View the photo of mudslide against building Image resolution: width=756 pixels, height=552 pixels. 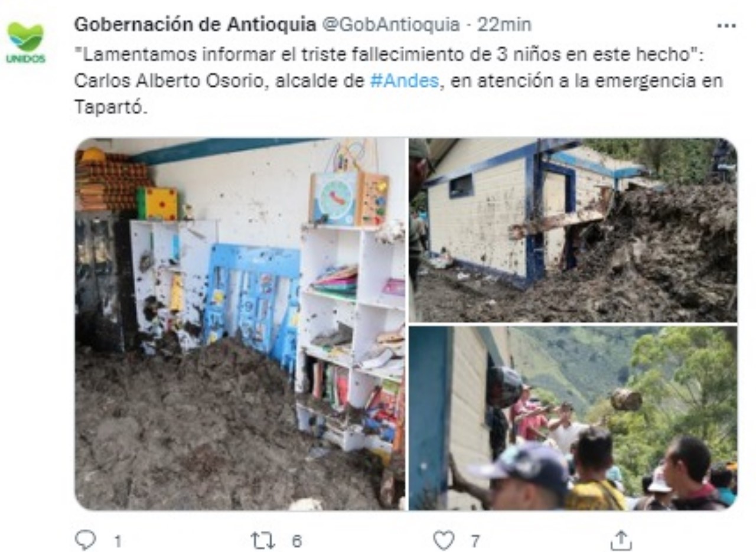point(573,230)
